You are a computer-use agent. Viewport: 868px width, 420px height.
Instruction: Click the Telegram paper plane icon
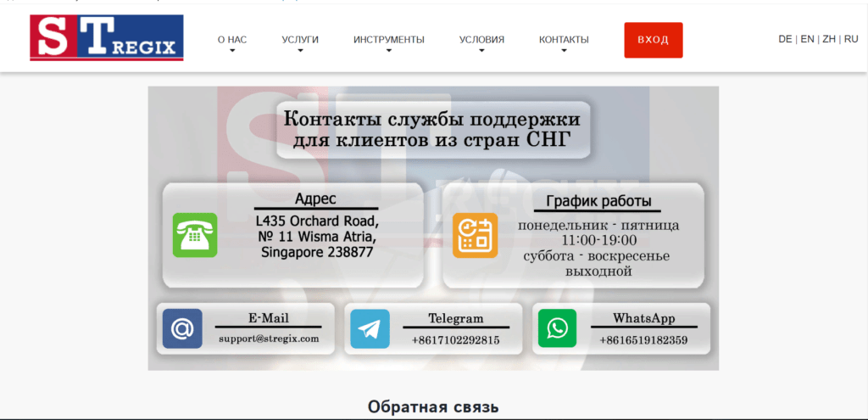click(x=370, y=328)
